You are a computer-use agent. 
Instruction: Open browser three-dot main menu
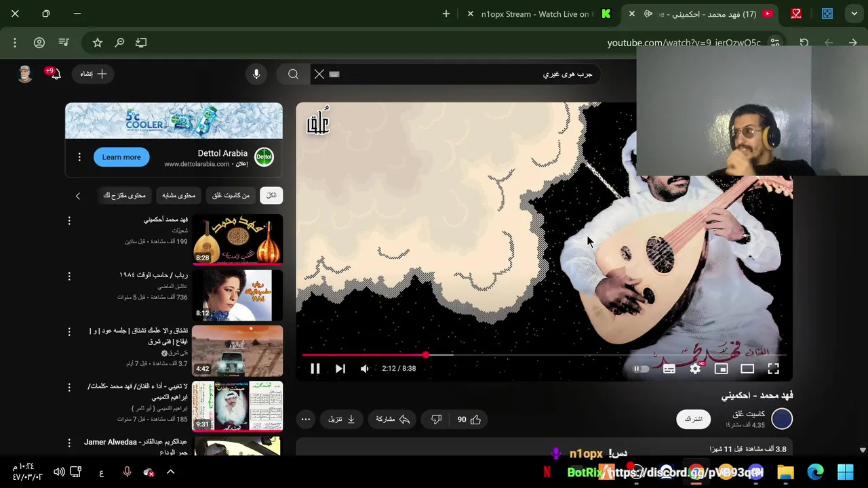click(15, 43)
